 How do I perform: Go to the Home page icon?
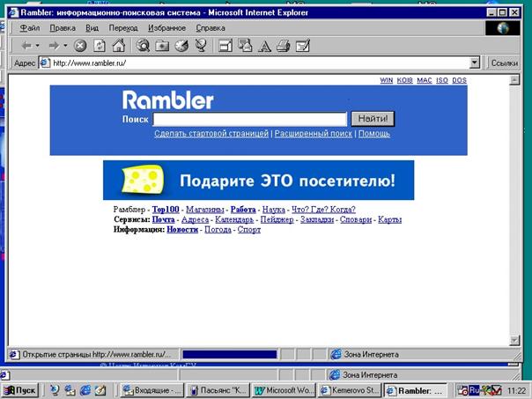pyautogui.click(x=118, y=45)
